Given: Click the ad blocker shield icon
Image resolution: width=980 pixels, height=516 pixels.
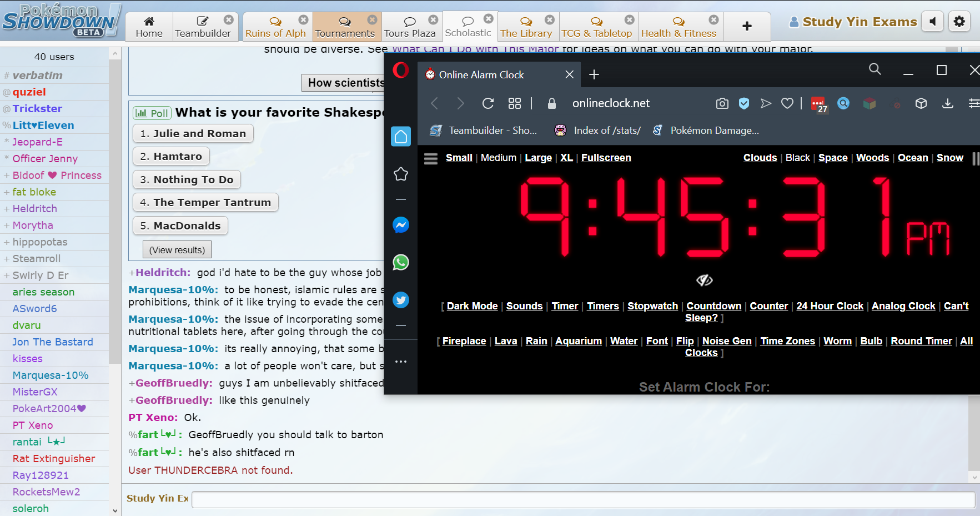Looking at the screenshot, I should coord(744,103).
